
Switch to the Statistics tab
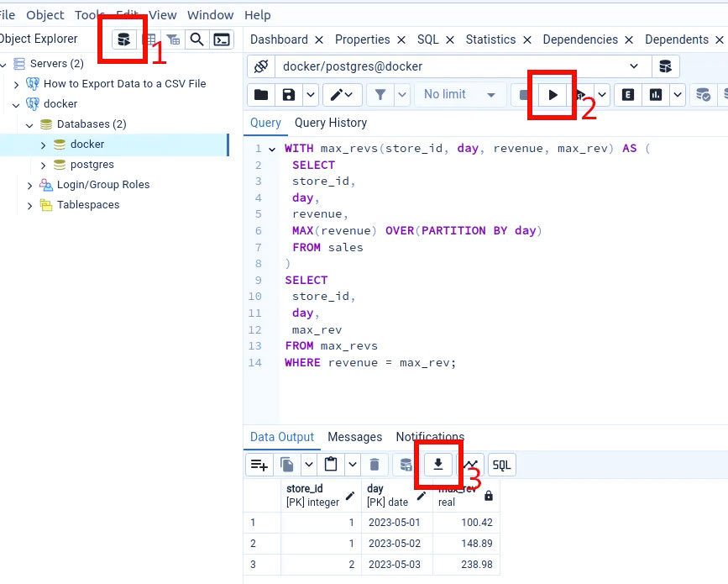[491, 39]
